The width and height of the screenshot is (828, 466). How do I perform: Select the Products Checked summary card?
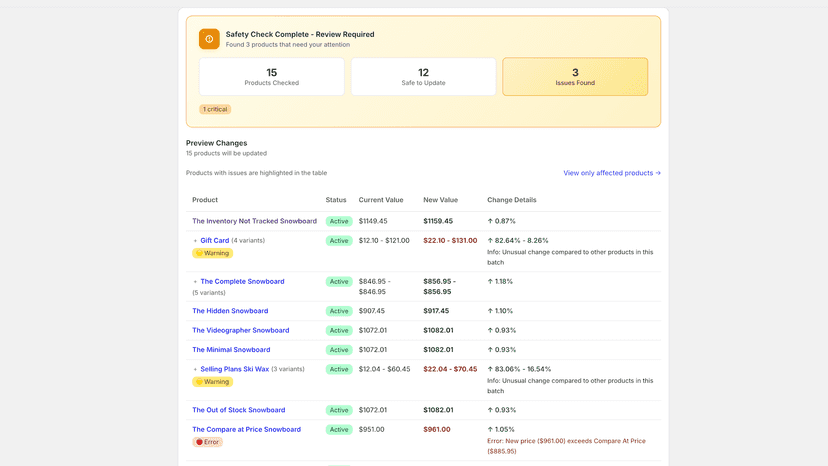pos(271,77)
